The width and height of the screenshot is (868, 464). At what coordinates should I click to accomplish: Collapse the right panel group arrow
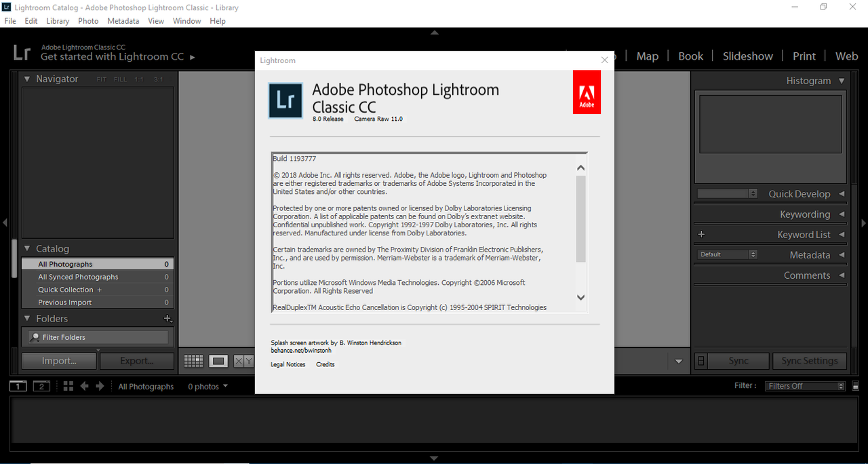(x=863, y=222)
